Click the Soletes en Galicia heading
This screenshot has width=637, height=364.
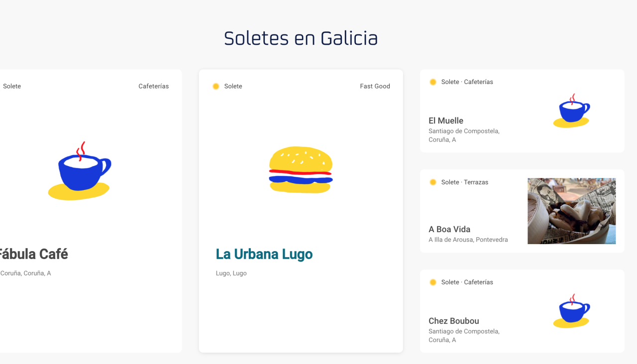tap(301, 38)
